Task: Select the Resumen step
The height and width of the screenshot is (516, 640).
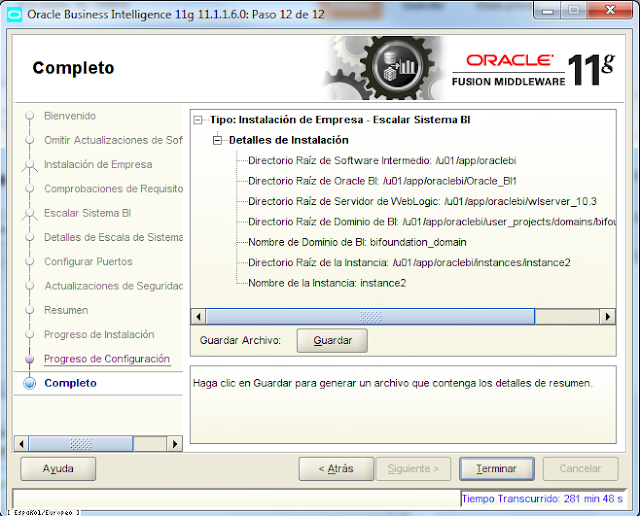Action: 66,310
